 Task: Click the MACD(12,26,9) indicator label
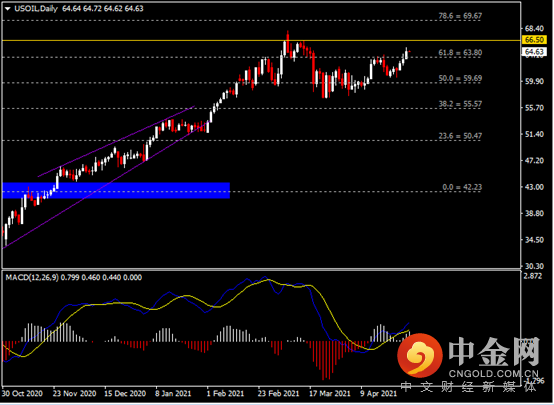tap(32, 277)
